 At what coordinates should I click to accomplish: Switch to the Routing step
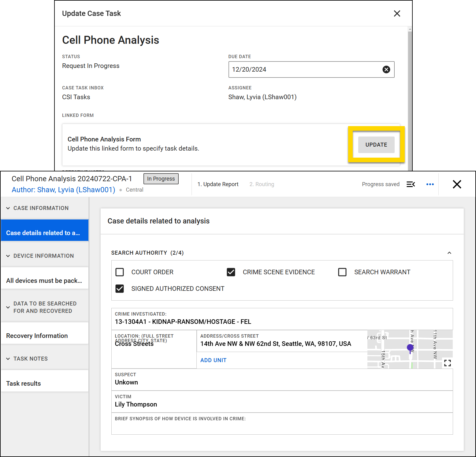pos(262,184)
